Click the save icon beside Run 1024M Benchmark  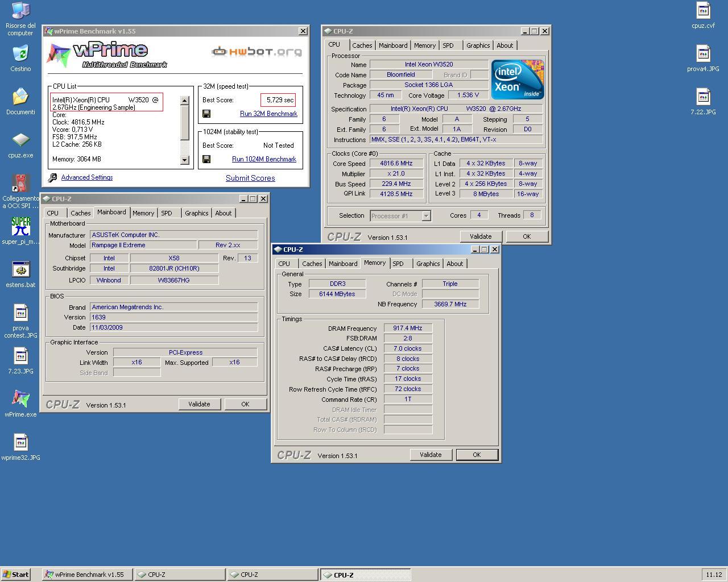point(206,159)
